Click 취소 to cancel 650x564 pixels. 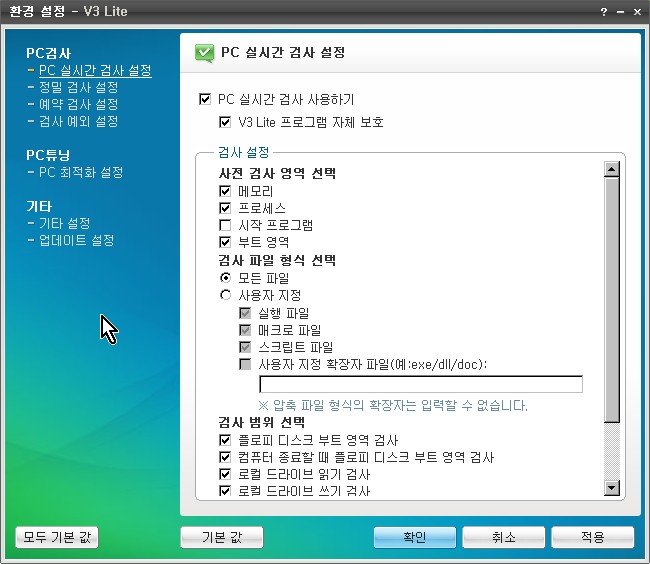[x=504, y=537]
